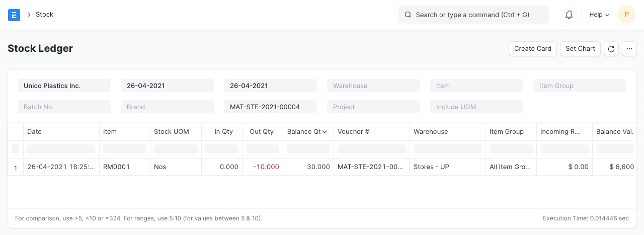Refresh the Stock Ledger report

(611, 49)
